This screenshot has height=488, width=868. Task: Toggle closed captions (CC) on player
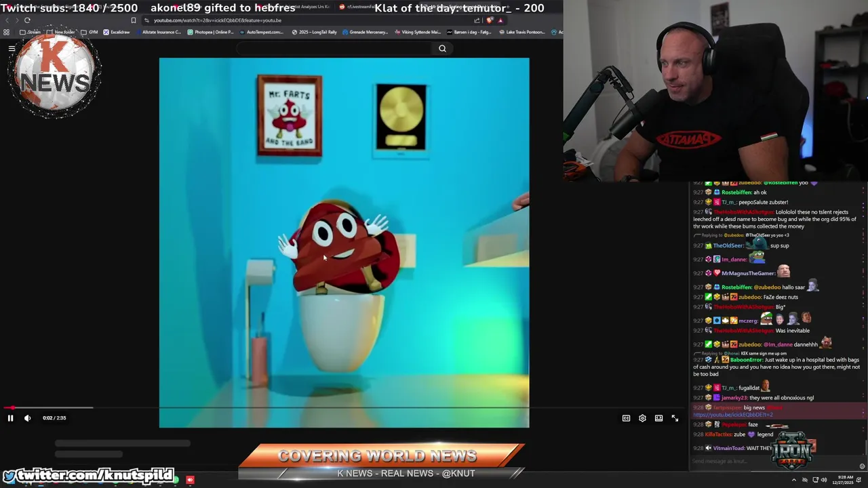tap(626, 418)
